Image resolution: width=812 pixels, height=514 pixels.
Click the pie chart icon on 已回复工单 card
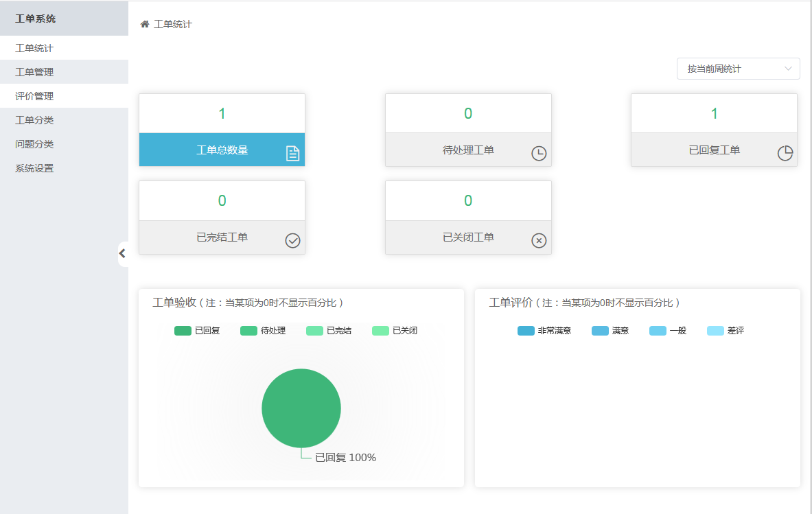785,154
